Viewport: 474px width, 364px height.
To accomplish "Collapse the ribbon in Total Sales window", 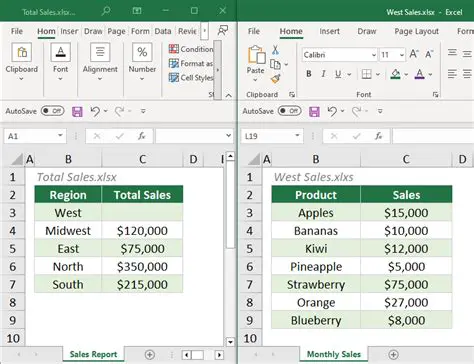I will tap(228, 96).
